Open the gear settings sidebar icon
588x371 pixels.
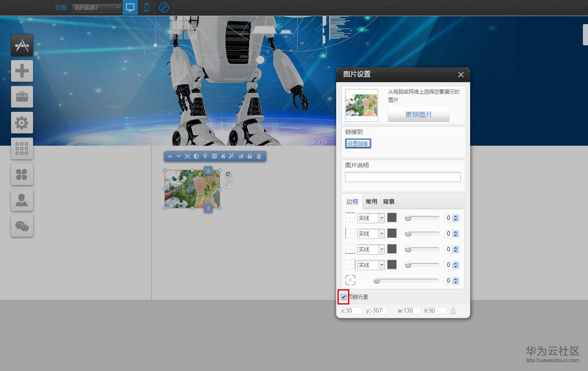point(22,122)
